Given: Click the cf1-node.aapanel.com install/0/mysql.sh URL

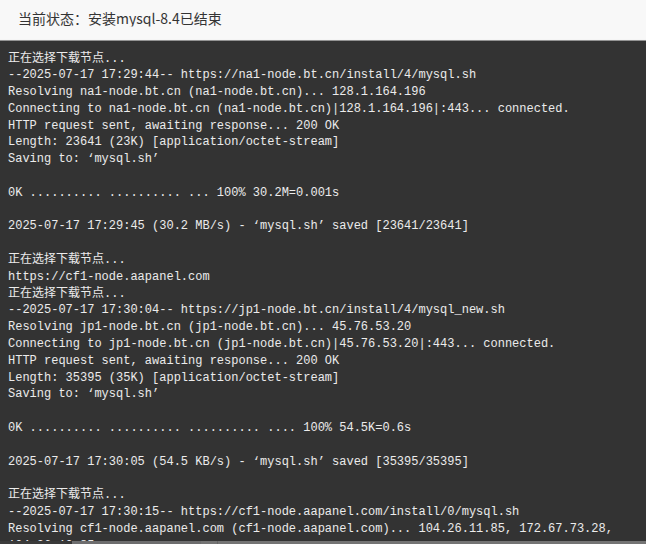Looking at the screenshot, I should 350,511.
